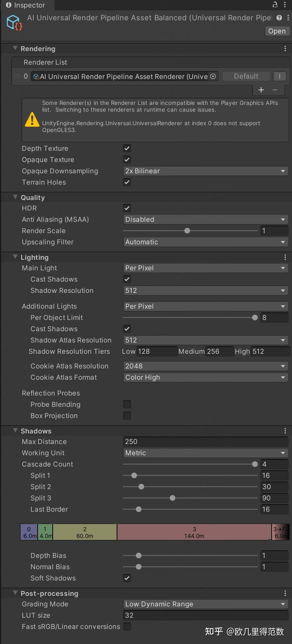Collapse the Shadows section
Image resolution: width=292 pixels, height=644 pixels.
click(x=15, y=431)
